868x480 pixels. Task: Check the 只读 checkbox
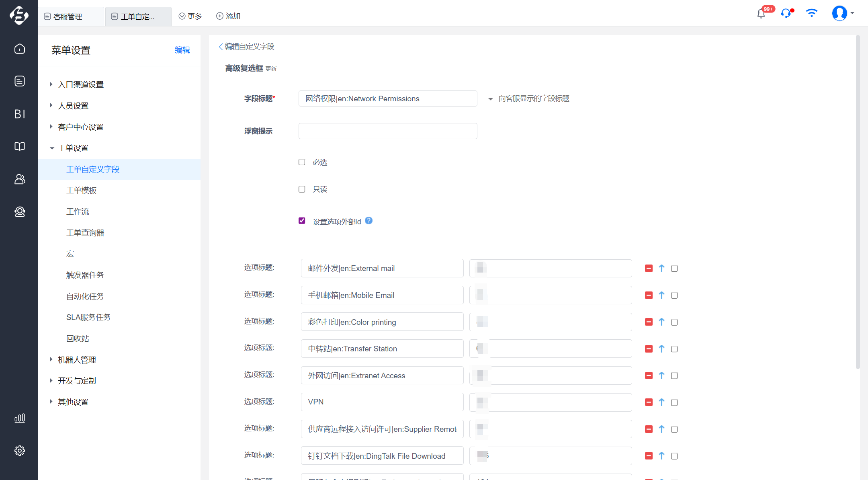click(302, 189)
